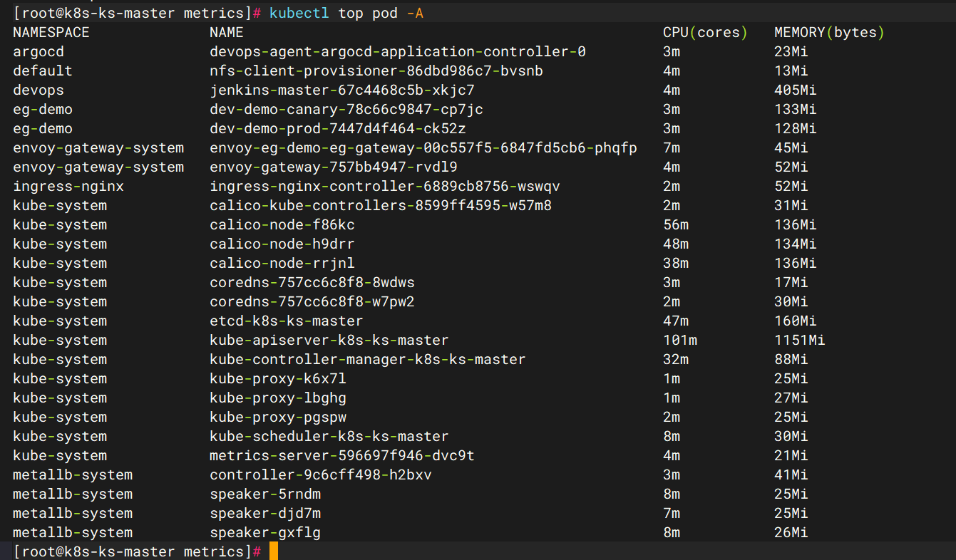Click the 101m CPU value

tap(680, 341)
